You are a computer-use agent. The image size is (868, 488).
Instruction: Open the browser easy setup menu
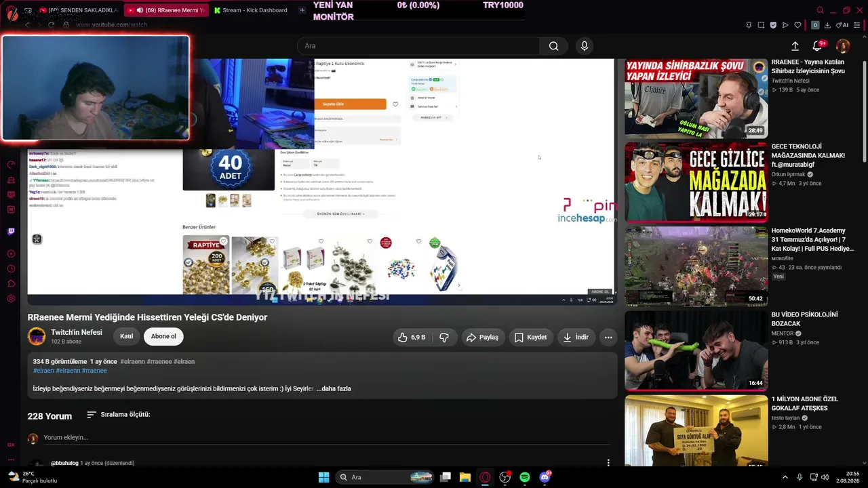859,25
